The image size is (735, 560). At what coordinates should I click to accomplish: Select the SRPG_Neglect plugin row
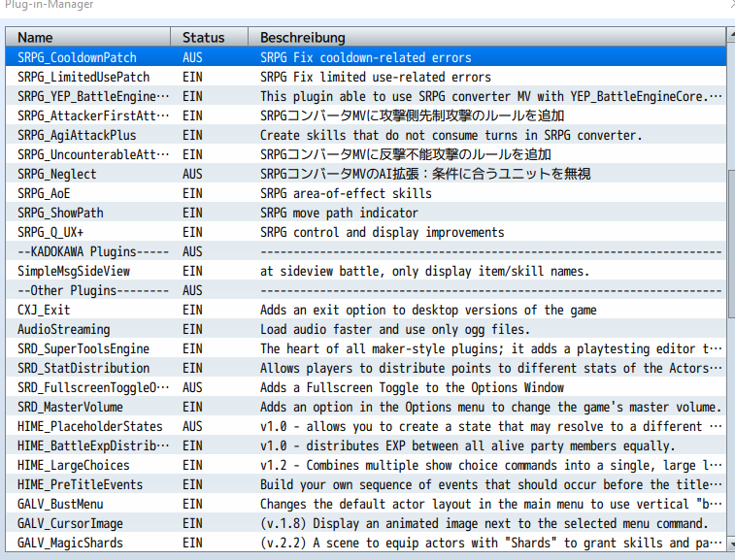click(x=366, y=174)
